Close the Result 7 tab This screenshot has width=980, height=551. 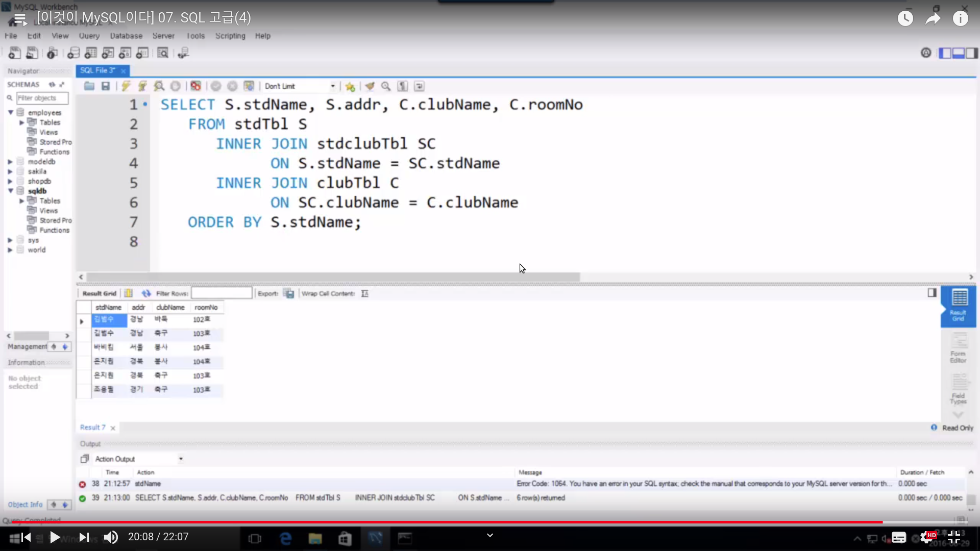click(113, 428)
